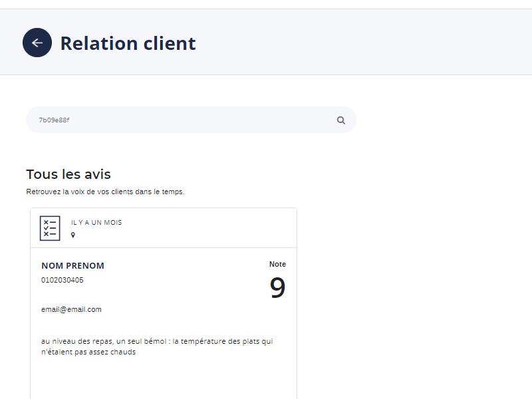Click the 'Retrouvez la voix de vos clients' subtitle

105,192
